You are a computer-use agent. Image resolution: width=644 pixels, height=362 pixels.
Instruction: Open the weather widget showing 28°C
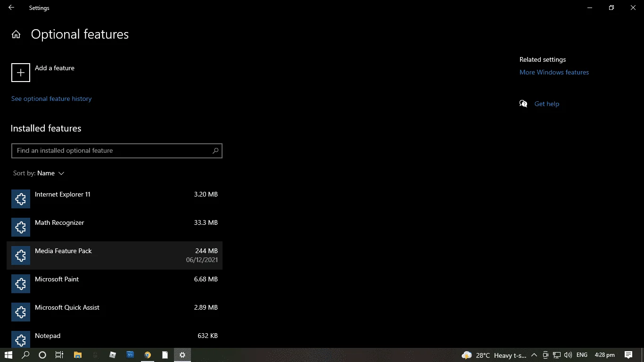click(x=494, y=355)
